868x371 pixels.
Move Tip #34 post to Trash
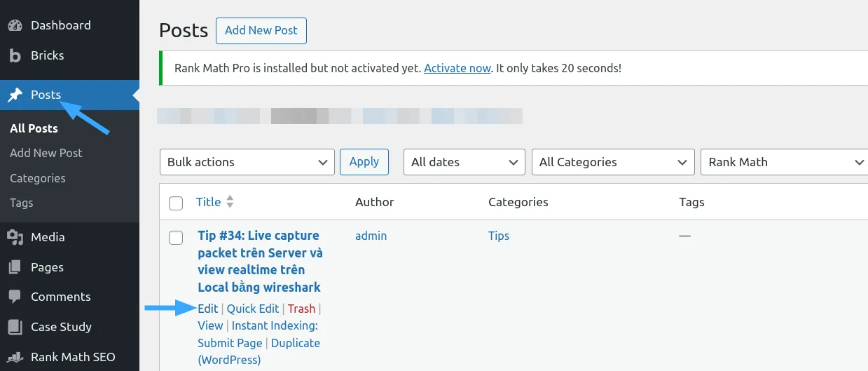click(301, 309)
